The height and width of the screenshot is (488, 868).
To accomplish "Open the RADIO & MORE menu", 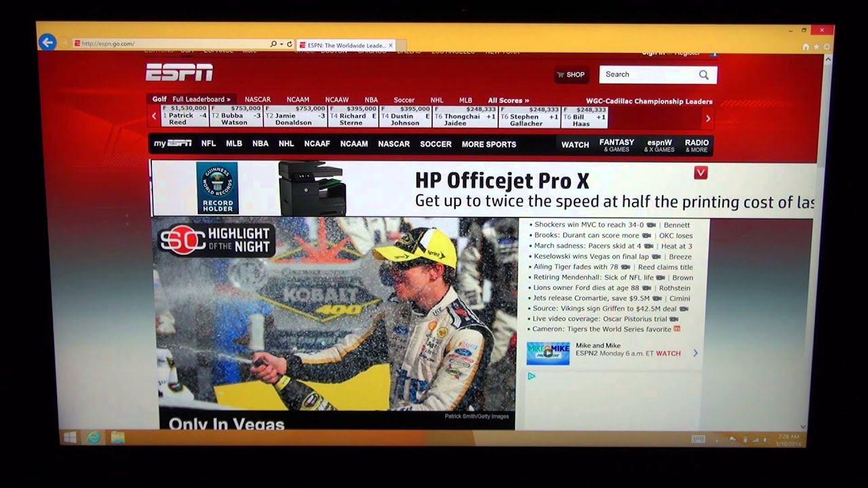I will [696, 145].
